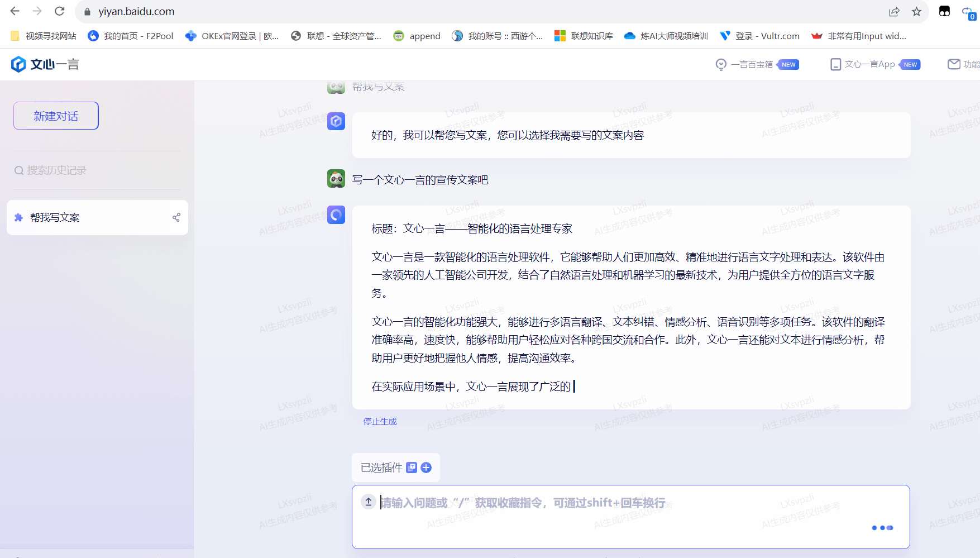The width and height of the screenshot is (980, 558).
Task: Add a plugin with the plus button
Action: [x=426, y=468]
